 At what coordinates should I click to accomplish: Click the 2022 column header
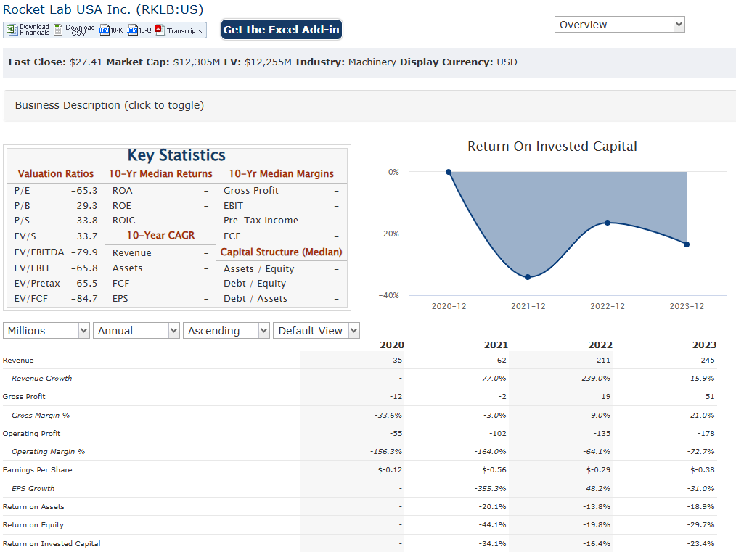pos(600,345)
